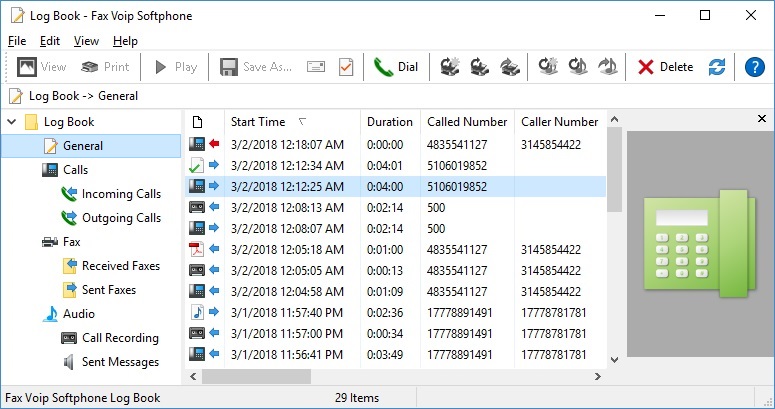Select the 12:08:13 AM log entry
Image resolution: width=775 pixels, height=409 pixels.
tap(395, 208)
